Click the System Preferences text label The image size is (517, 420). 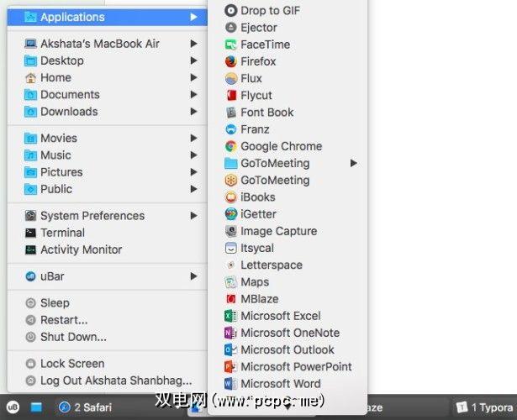click(x=92, y=216)
